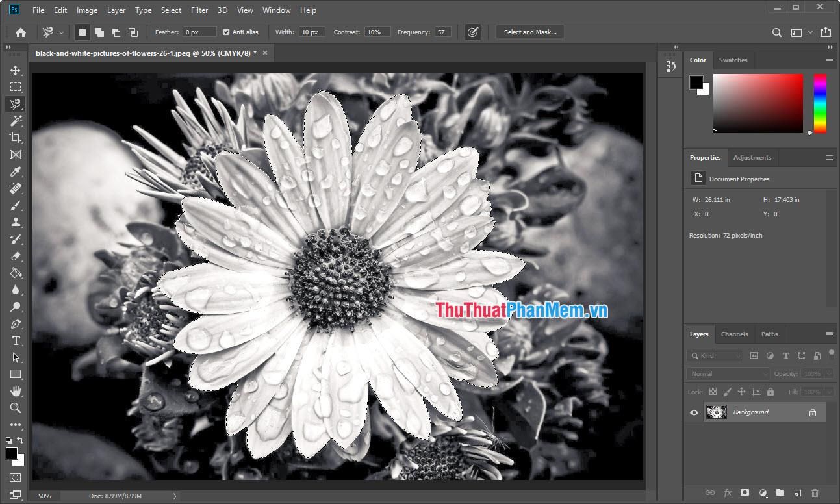The image size is (840, 504).
Task: Pick a color from the red color picker field
Action: 757,104
